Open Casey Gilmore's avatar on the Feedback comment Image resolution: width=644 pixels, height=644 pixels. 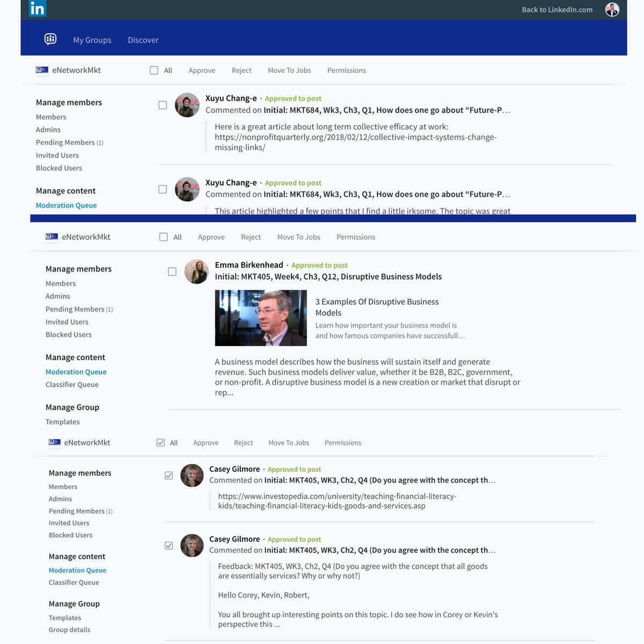point(192,545)
